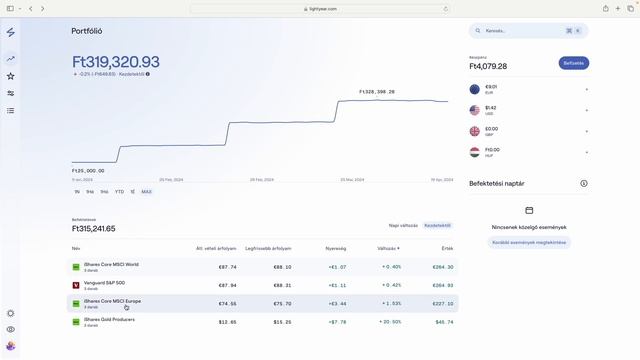The image size is (640, 360).
Task: Click the €264.30 value cell
Action: 443,267
